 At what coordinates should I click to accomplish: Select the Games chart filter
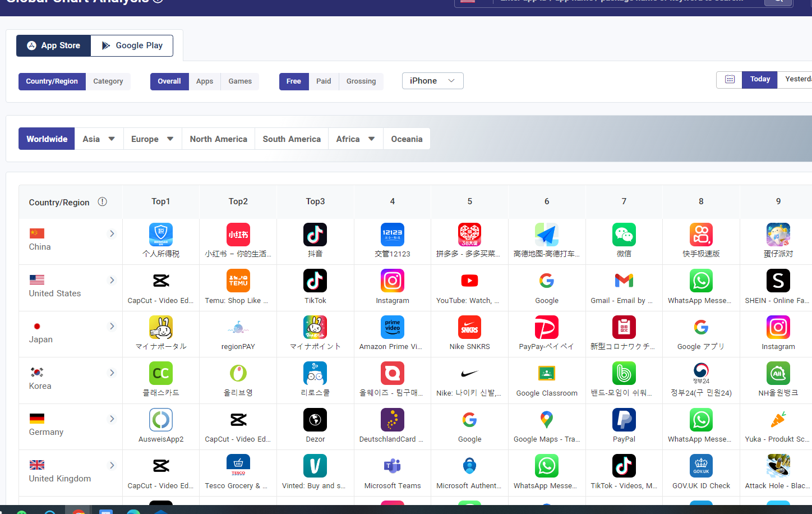click(x=240, y=81)
